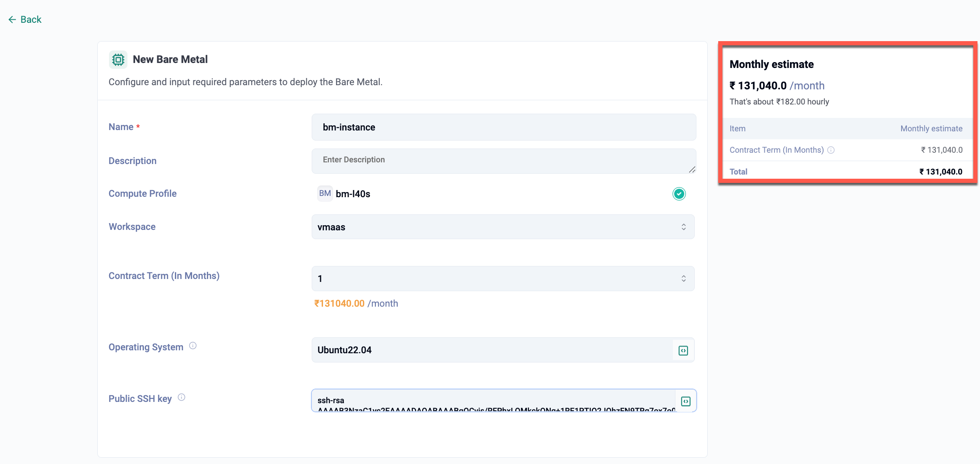Toggle the bm-l40s profile selected checkmark
The height and width of the screenshot is (464, 980).
click(679, 193)
